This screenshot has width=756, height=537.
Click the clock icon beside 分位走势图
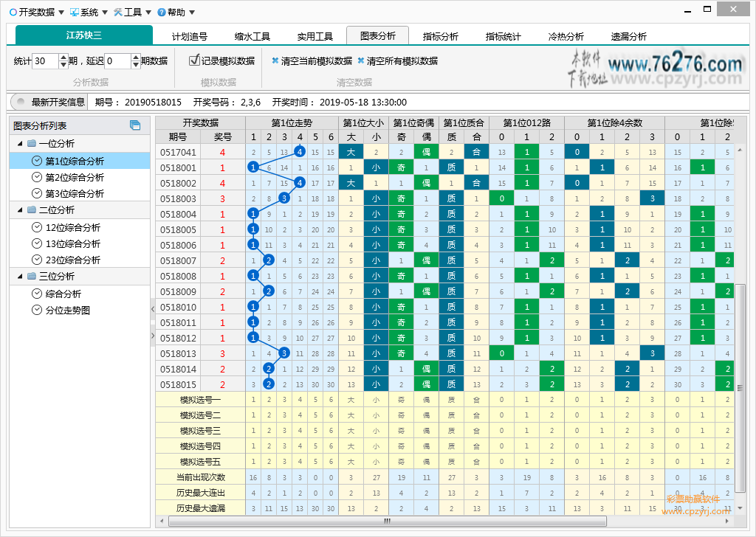pyautogui.click(x=37, y=310)
